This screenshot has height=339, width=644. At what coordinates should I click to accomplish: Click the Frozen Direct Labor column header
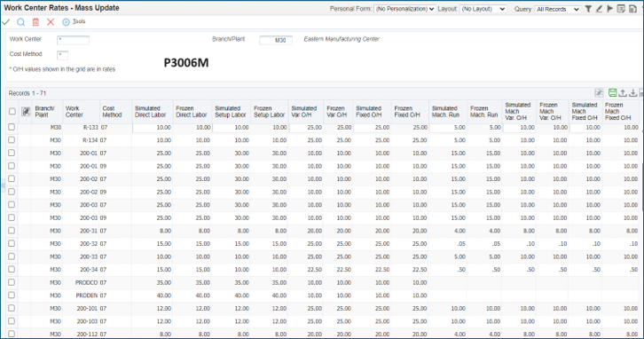point(192,111)
